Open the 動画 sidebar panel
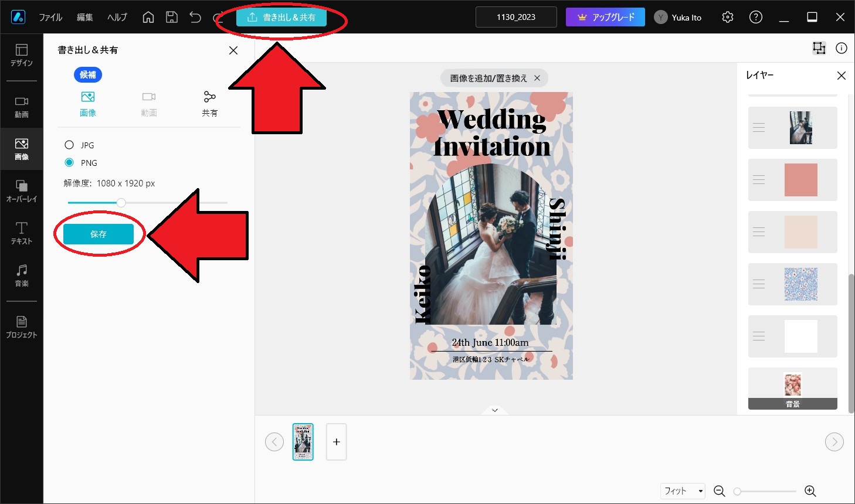The image size is (855, 504). tap(21, 107)
